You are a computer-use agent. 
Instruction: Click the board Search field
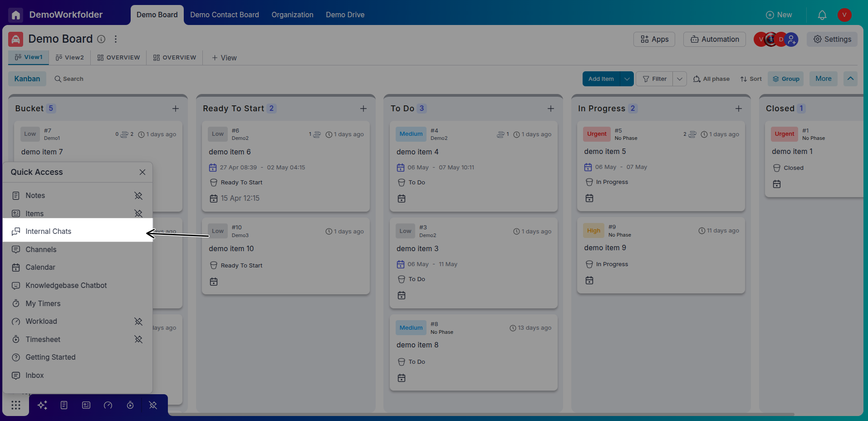coord(69,79)
